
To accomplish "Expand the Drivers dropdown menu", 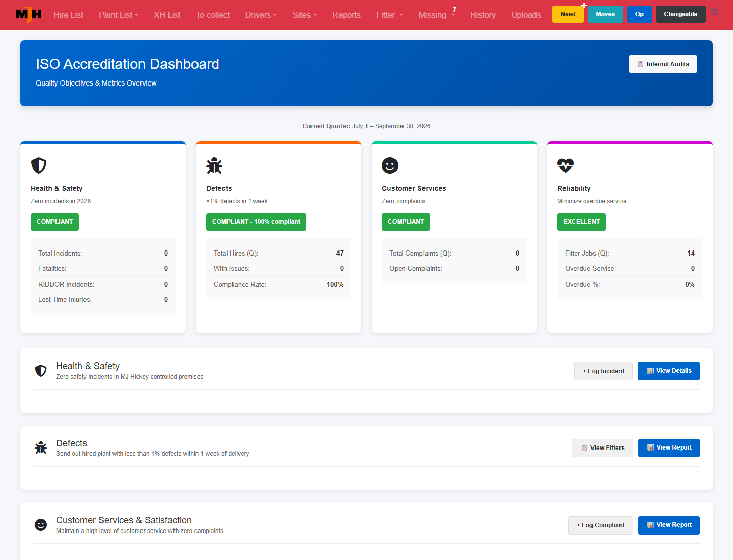I will click(261, 15).
